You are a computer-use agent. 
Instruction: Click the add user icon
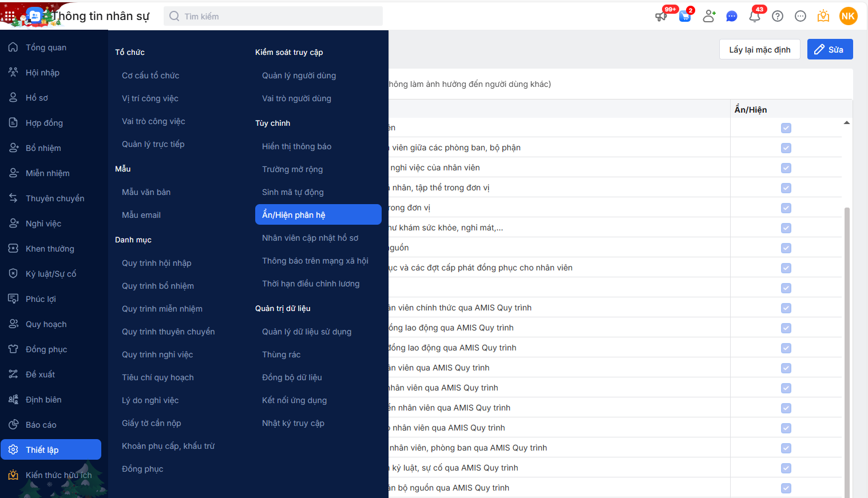[709, 16]
